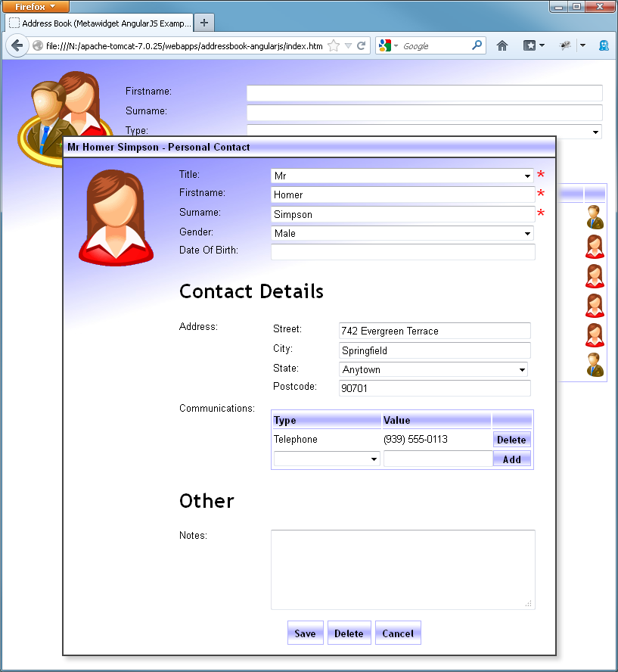Open the Title dropdown showing Mr
618x672 pixels.
(402, 176)
